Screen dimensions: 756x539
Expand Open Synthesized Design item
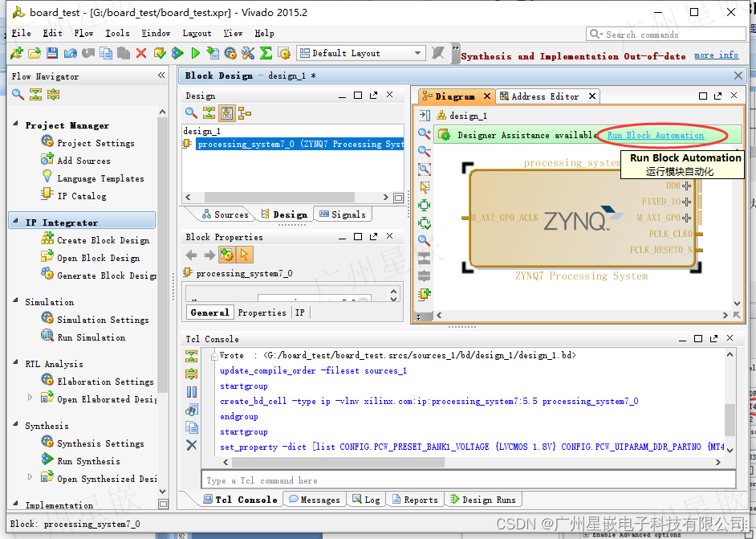pos(30,477)
